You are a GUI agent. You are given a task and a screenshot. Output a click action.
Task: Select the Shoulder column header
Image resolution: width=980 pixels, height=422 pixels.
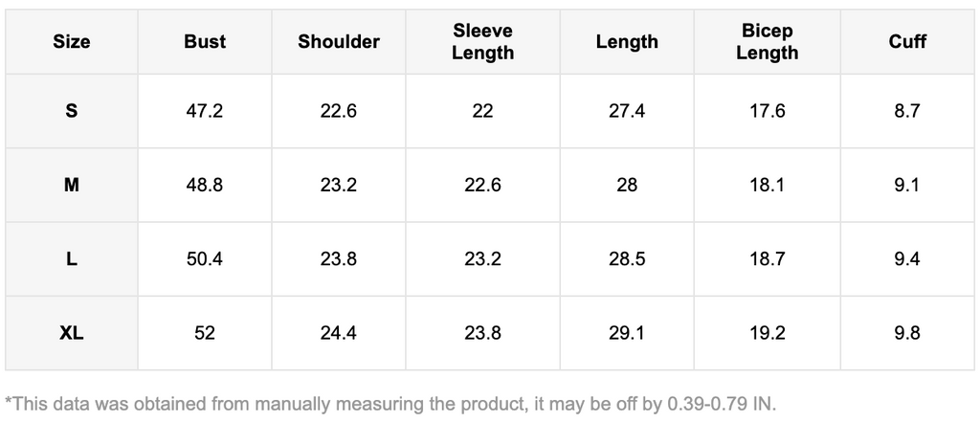tap(339, 42)
